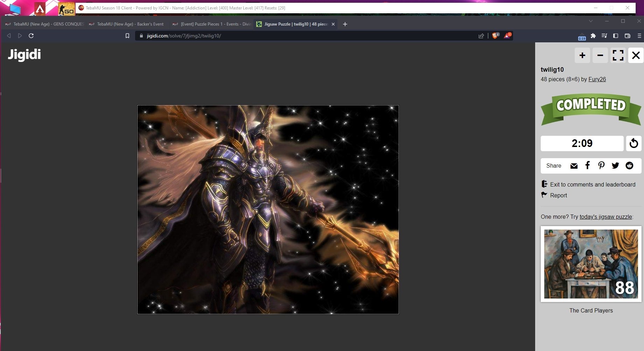The height and width of the screenshot is (351, 644).
Task: Open the CS:GO desktop icon
Action: pos(66,8)
